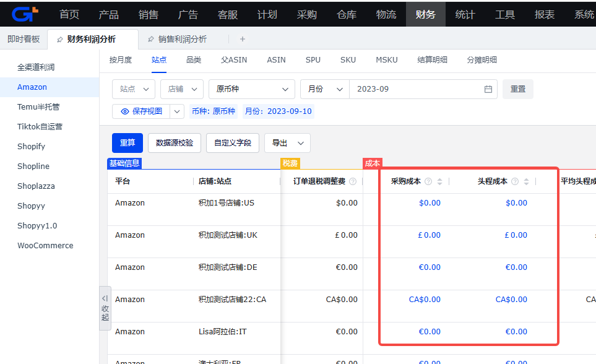Click help icon next to 订单退税调整费
Image resolution: width=596 pixels, height=364 pixels.
353,181
